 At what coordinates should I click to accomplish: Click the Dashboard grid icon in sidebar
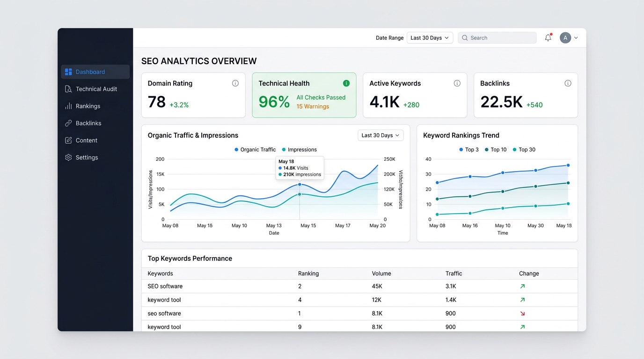tap(68, 72)
